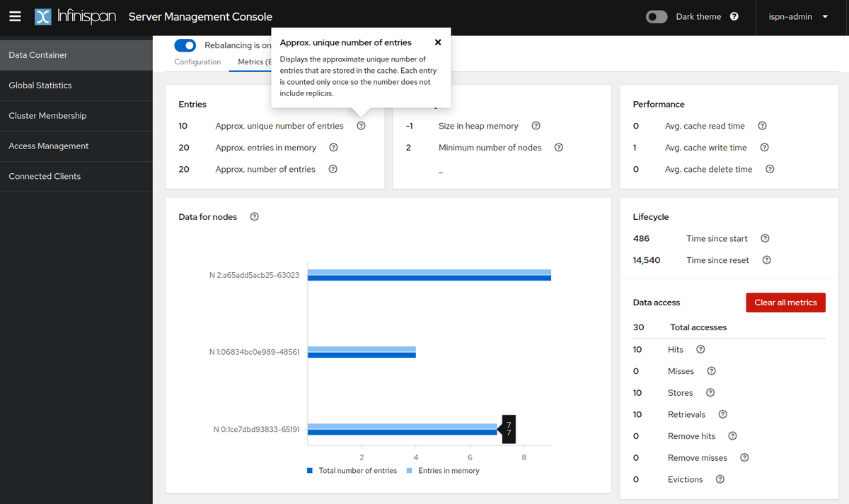Click the bar for node N 1:06834bc0e989-48561
This screenshot has width=849, height=504.
point(362,352)
